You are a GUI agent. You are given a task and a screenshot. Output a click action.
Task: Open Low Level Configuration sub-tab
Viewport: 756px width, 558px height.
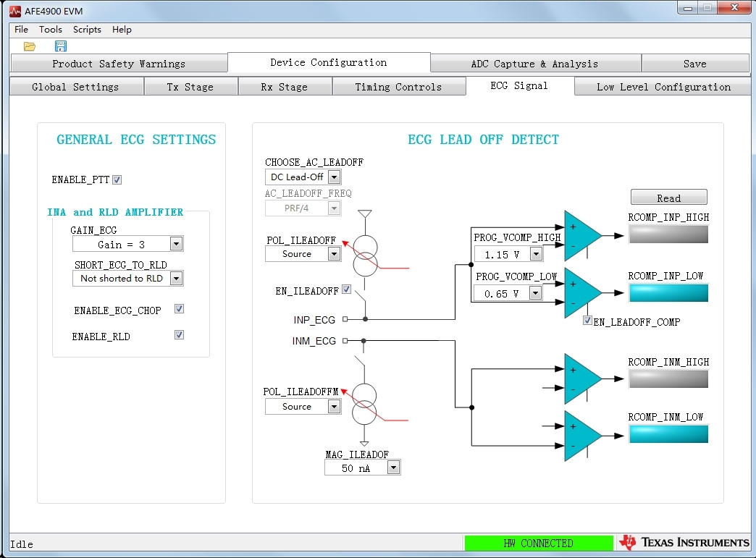tap(663, 87)
